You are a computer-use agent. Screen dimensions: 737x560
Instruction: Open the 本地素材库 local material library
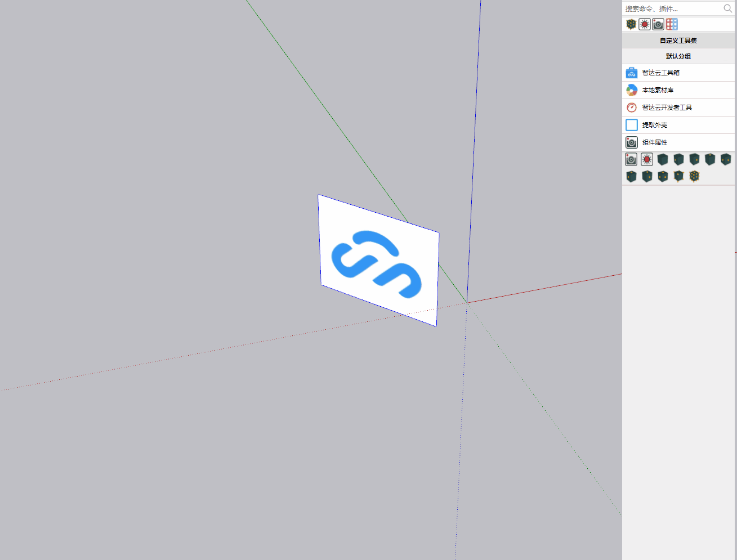[657, 89]
